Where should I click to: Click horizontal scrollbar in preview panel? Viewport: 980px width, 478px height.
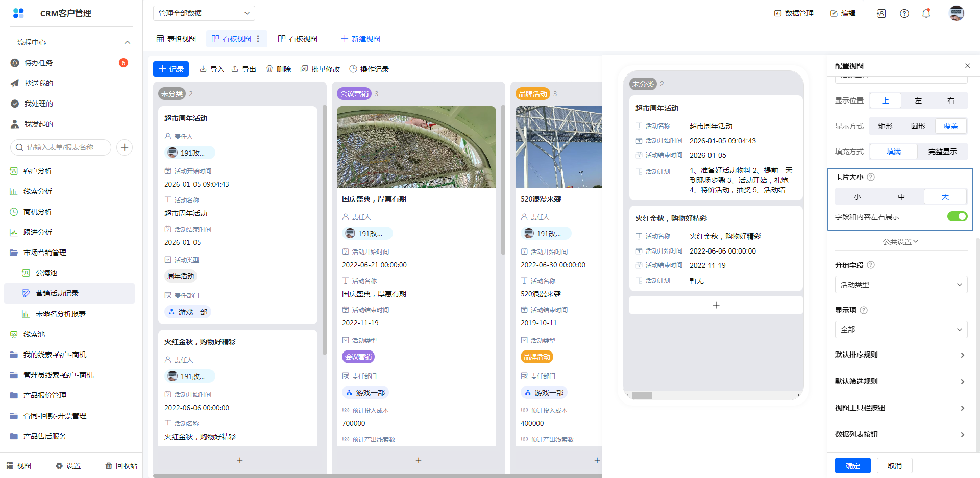click(642, 395)
